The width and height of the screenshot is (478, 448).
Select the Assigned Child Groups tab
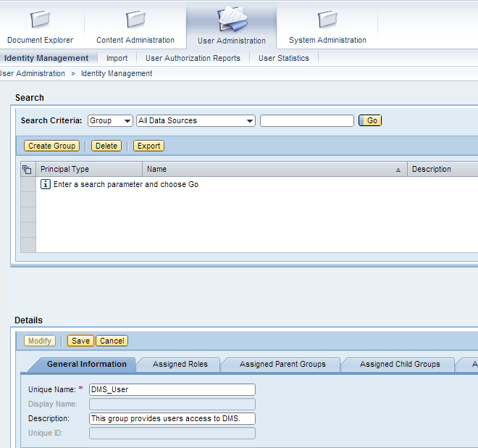click(x=400, y=364)
